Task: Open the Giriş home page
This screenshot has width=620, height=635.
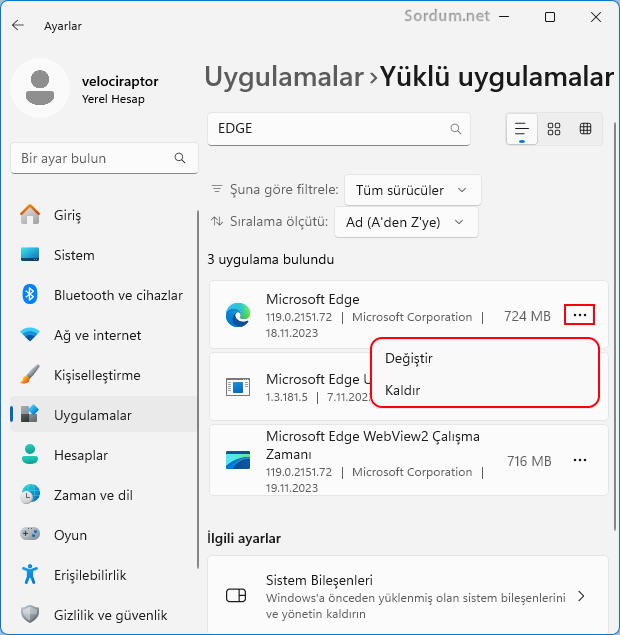Action: coord(104,215)
